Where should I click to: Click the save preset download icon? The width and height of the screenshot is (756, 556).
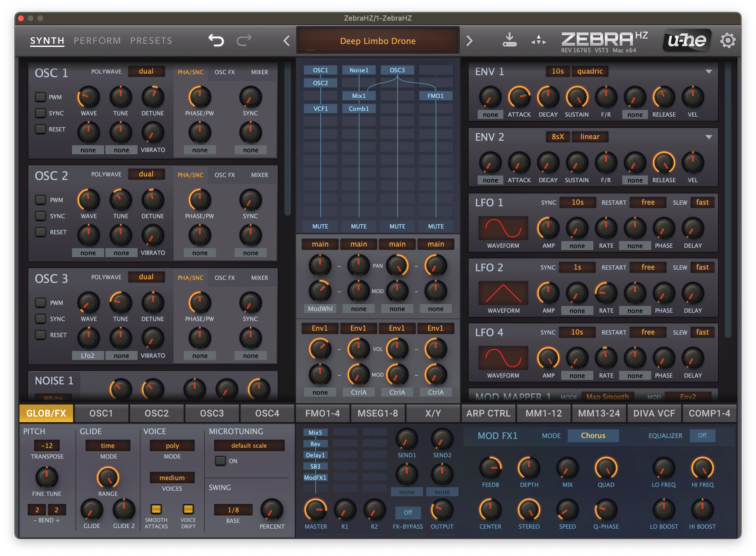(x=509, y=40)
